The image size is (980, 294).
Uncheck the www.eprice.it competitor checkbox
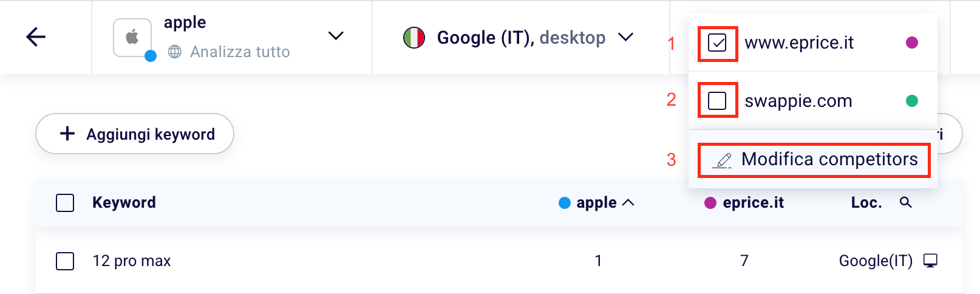(717, 43)
